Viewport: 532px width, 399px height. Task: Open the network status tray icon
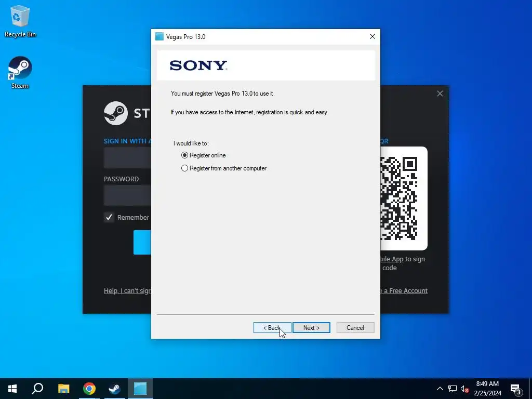pyautogui.click(x=453, y=389)
